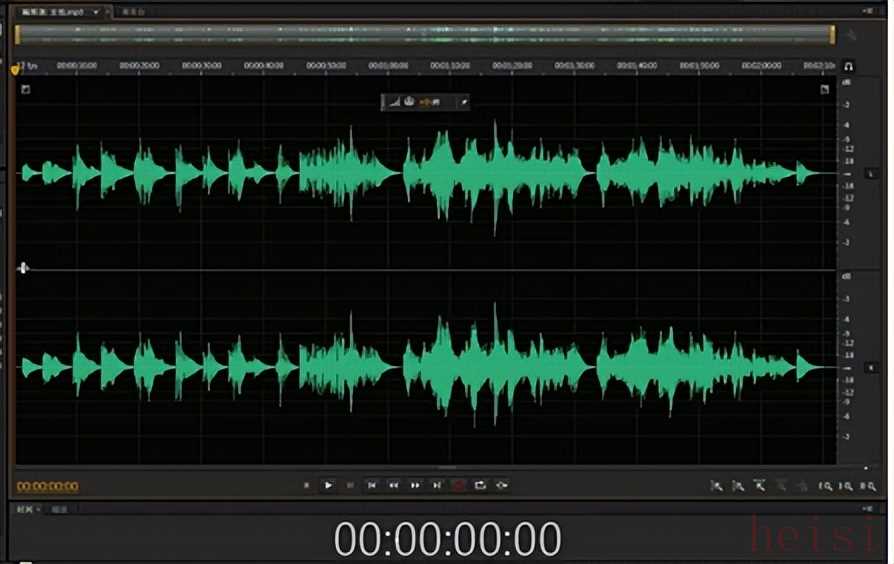The height and width of the screenshot is (564, 894).
Task: Click the headphones icon beside the time ruler
Action: tap(848, 66)
